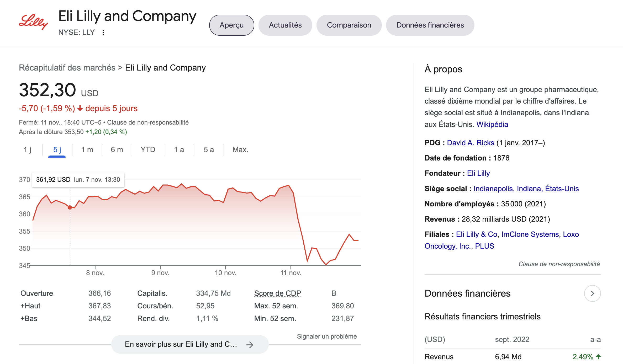Select the Aperçu tab
Image resolution: width=623 pixels, height=364 pixels.
pyautogui.click(x=231, y=25)
